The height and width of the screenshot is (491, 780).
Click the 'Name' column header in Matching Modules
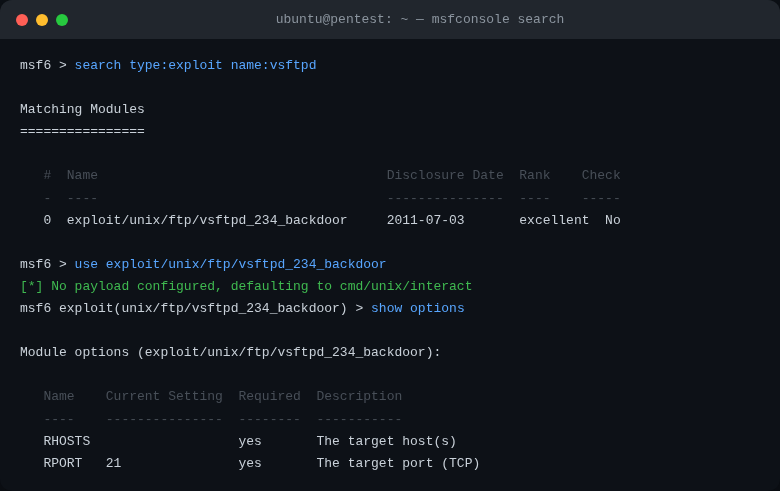coord(82,175)
